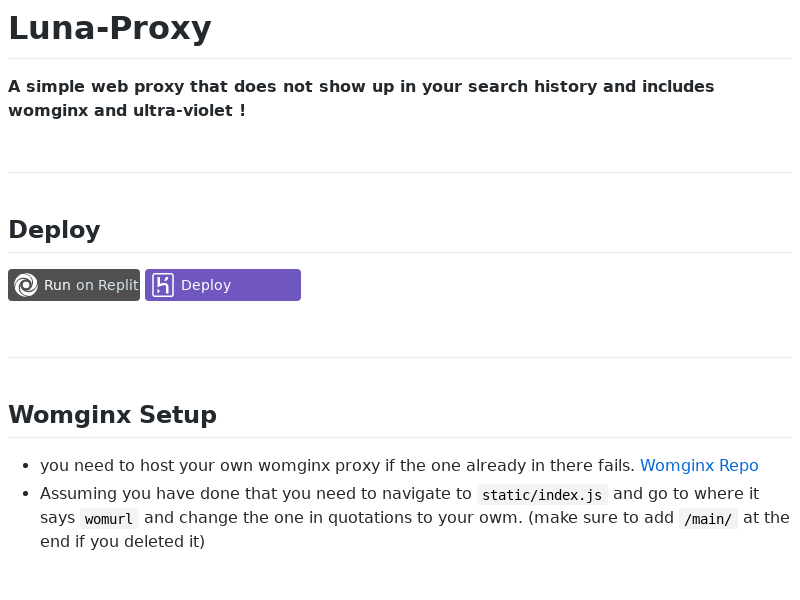The image size is (800, 600).
Task: Click the Womginx Setup heading
Action: (x=112, y=415)
